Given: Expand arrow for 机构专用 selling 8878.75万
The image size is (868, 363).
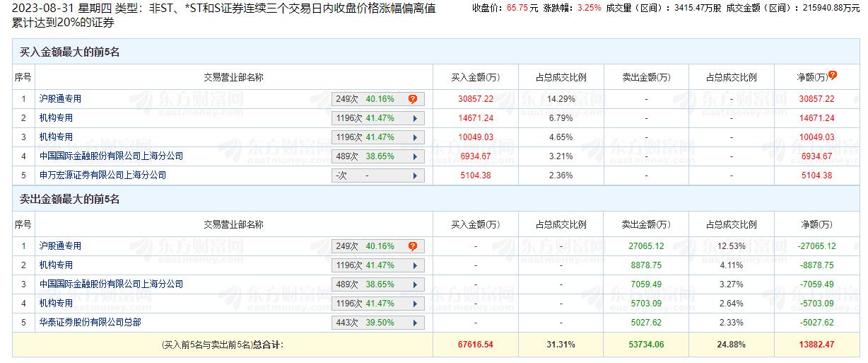Looking at the screenshot, I should (414, 266).
